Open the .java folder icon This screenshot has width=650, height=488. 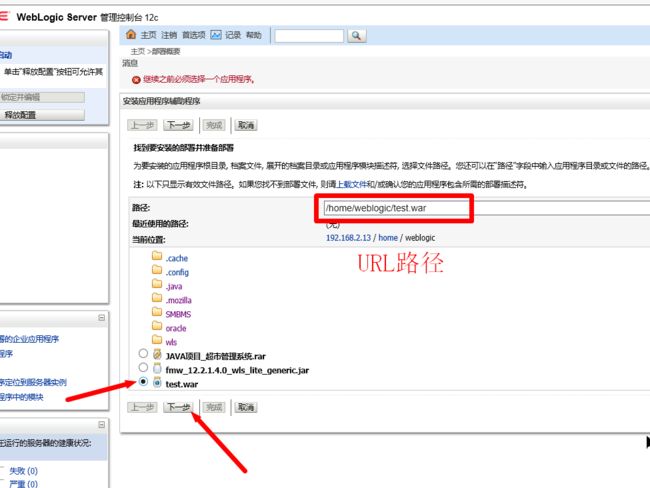(157, 284)
